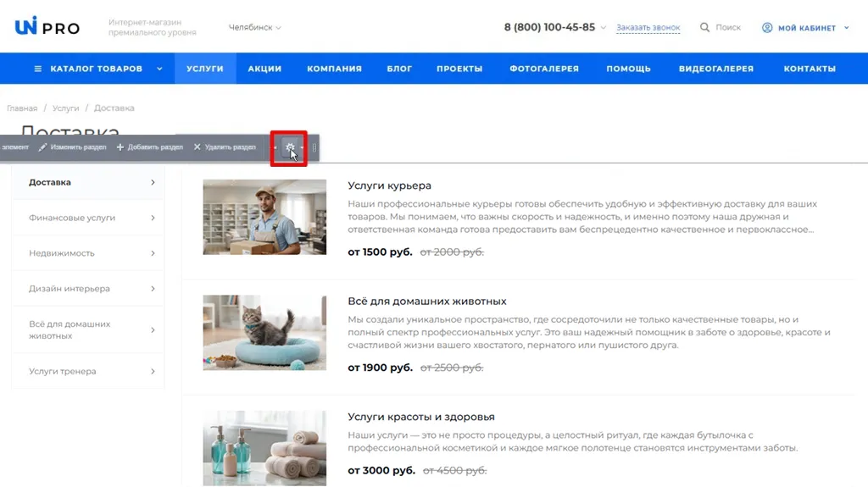Screen dimensions: 868x487
Task: Click the user account avatar icon
Action: click(767, 27)
